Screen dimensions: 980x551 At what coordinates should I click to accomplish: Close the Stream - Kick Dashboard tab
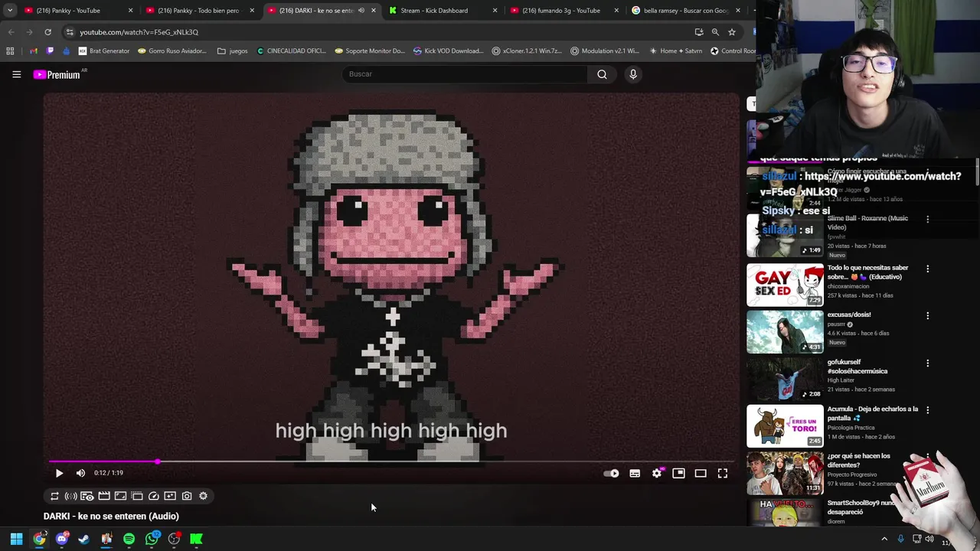coord(495,11)
